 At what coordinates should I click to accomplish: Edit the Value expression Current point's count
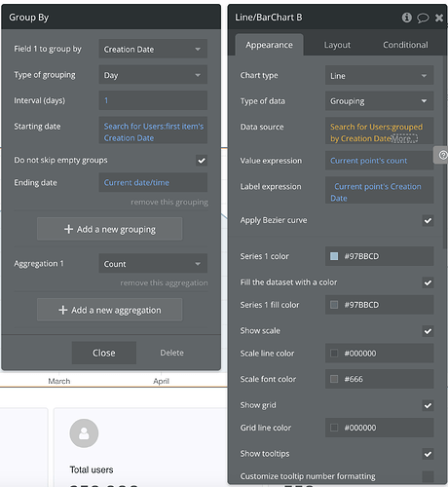pos(379,161)
